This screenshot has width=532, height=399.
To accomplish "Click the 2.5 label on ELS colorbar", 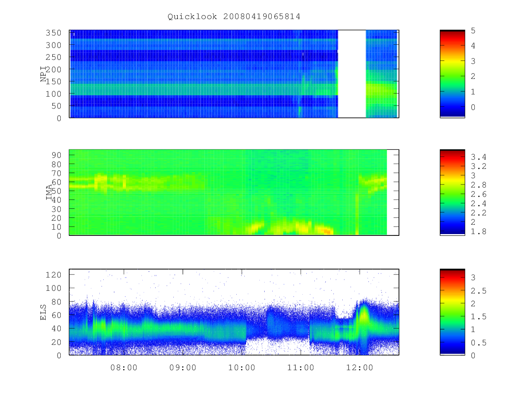I will click(x=478, y=291).
